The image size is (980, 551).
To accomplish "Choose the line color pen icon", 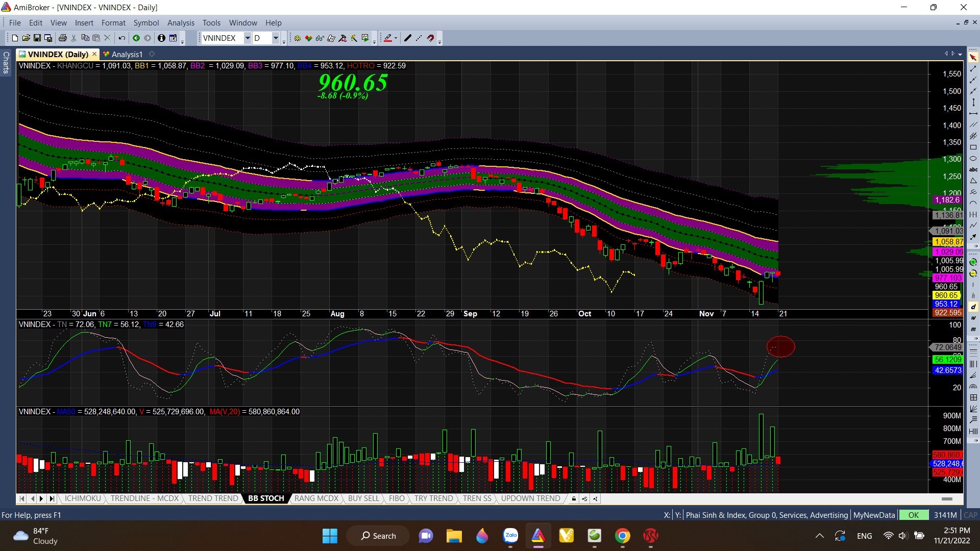I will point(388,38).
